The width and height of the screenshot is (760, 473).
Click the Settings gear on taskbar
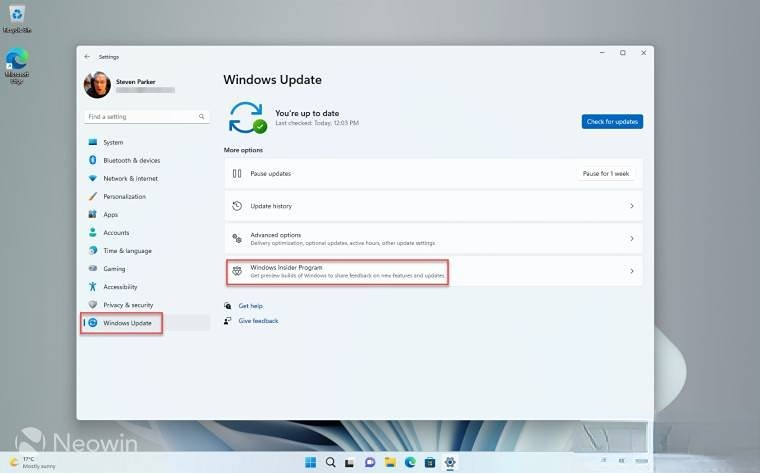click(x=450, y=462)
